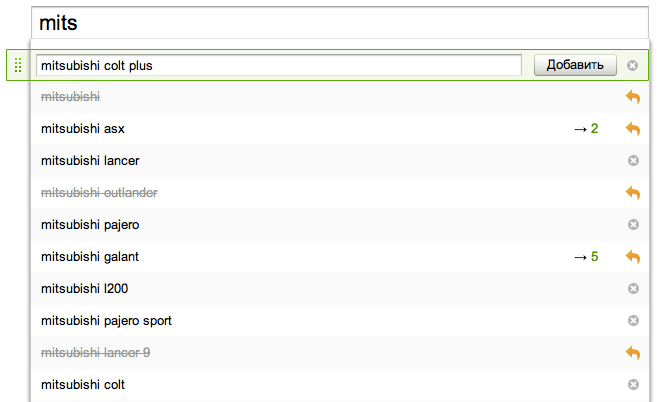The height and width of the screenshot is (402, 660).
Task: Remove mitsubishi l200 from the list
Action: [x=632, y=289]
